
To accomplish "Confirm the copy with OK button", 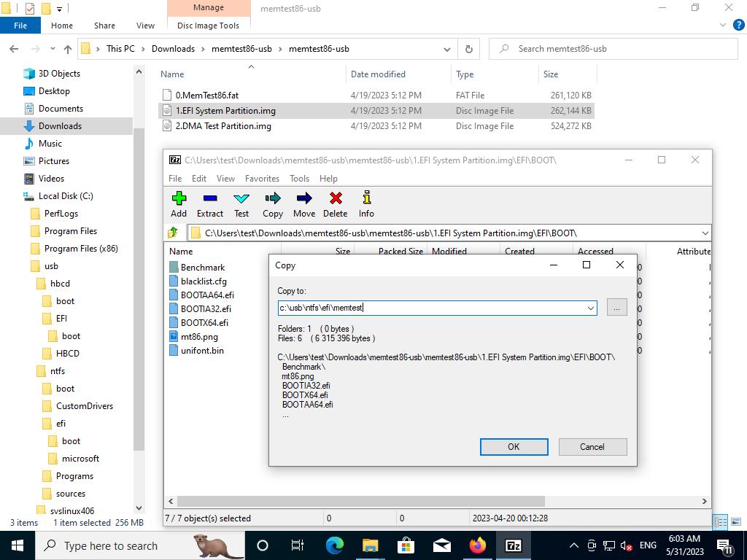I will click(514, 447).
